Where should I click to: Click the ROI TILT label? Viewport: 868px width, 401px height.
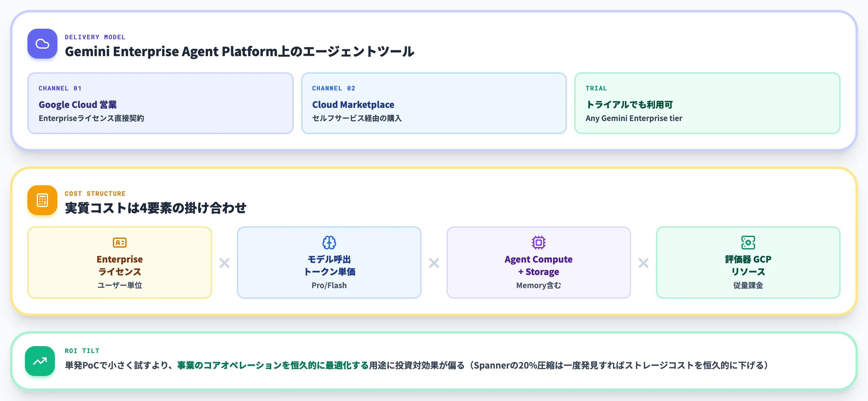pos(82,351)
